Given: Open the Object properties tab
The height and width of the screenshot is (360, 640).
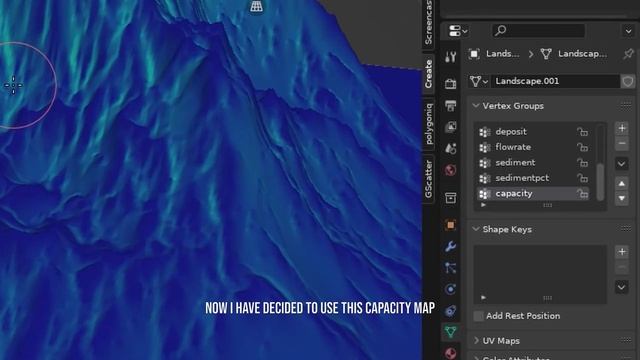Looking at the screenshot, I should tap(451, 225).
